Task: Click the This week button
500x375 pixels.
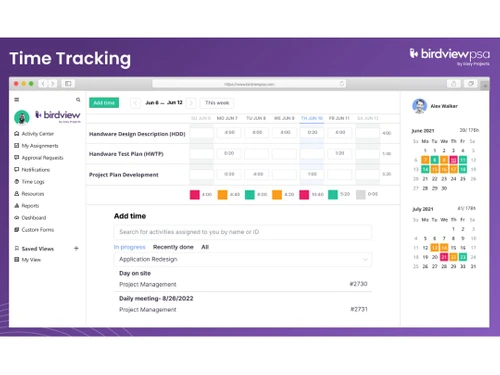Action: click(217, 103)
